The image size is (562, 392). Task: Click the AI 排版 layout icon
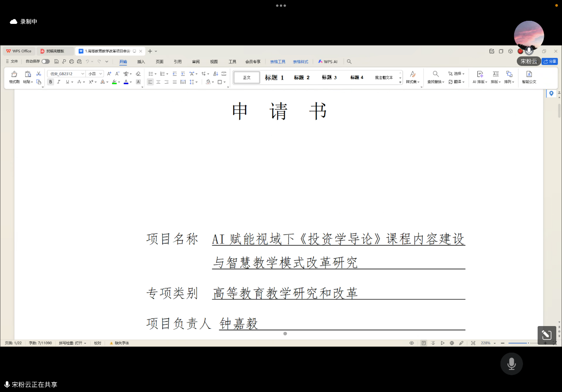point(480,74)
